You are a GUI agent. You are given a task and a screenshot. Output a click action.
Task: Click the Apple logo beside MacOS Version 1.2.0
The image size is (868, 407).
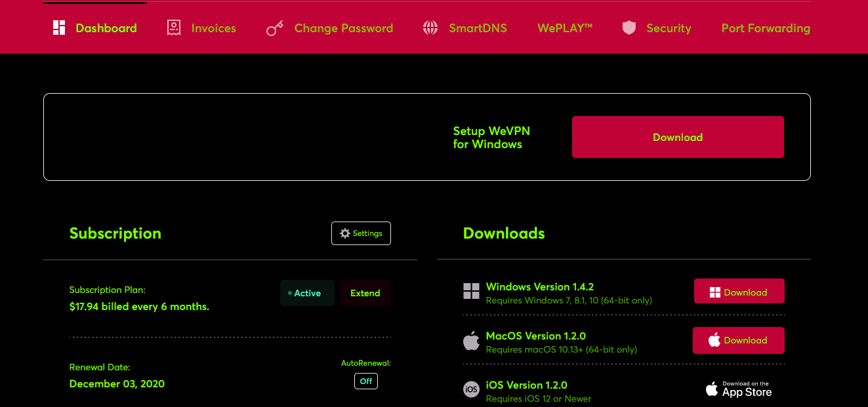pos(471,341)
